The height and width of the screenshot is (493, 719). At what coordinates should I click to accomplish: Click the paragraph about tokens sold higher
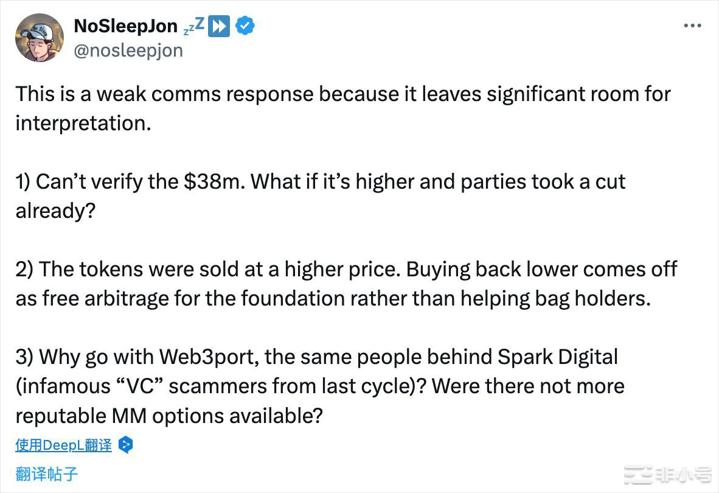[346, 283]
